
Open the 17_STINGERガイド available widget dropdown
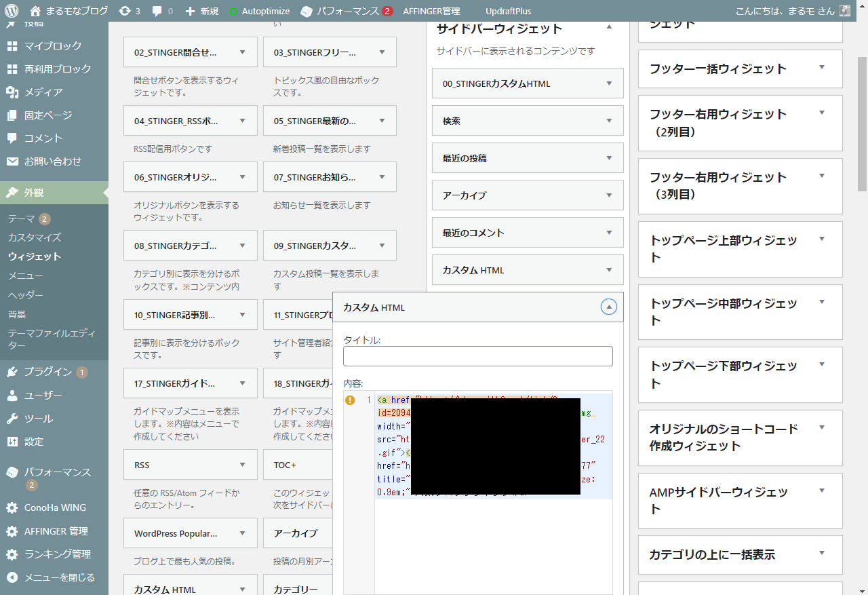pos(243,383)
